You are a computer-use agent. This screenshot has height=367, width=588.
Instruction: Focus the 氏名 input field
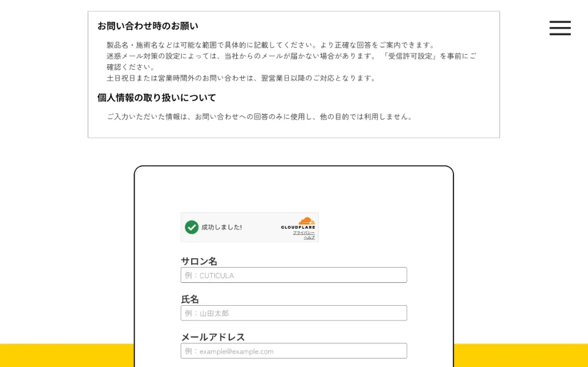pyautogui.click(x=293, y=313)
